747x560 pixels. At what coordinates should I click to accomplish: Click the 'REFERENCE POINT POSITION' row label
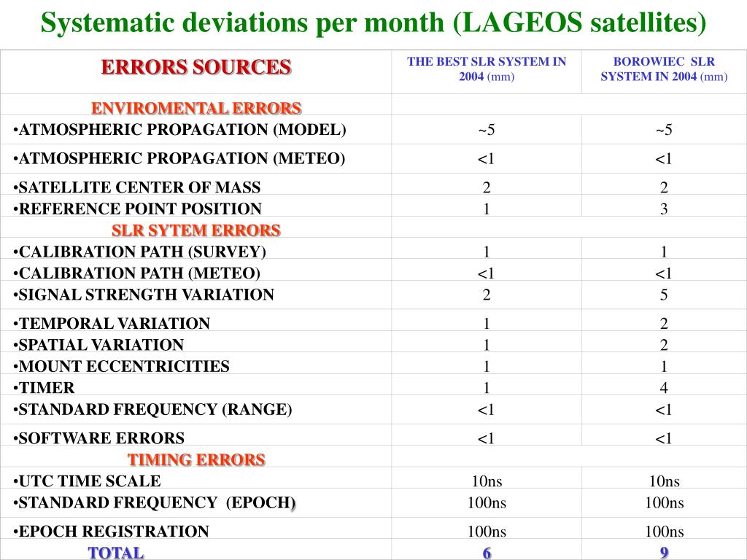[137, 209]
